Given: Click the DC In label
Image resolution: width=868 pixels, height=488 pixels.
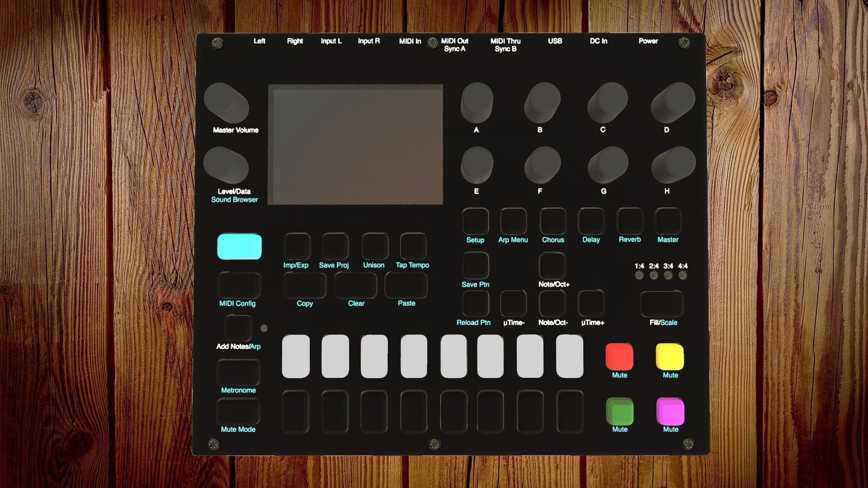Looking at the screenshot, I should (599, 41).
